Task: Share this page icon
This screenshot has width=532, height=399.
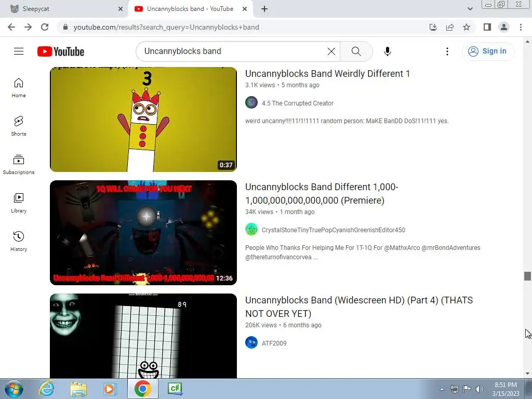Action: pyautogui.click(x=450, y=27)
